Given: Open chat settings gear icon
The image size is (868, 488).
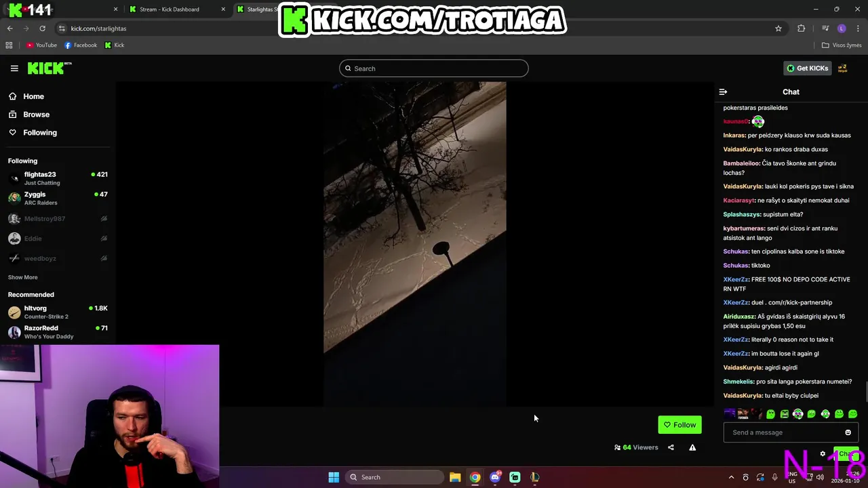Looking at the screenshot, I should (823, 454).
